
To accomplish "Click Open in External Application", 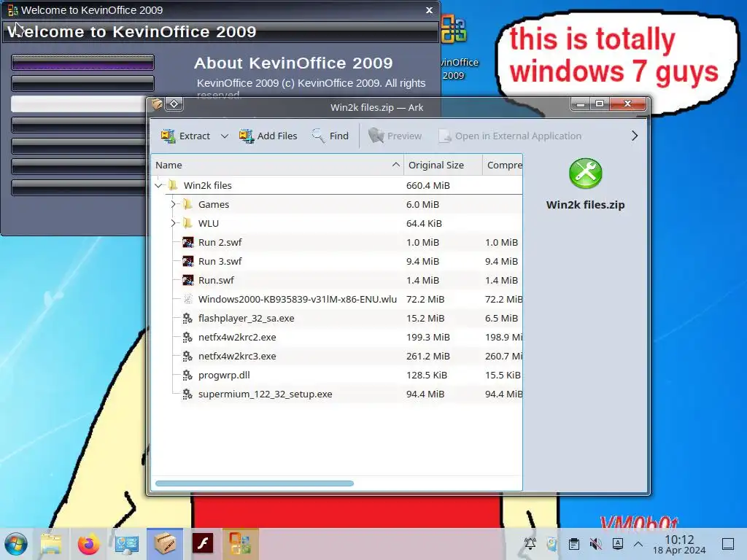I will 510,136.
